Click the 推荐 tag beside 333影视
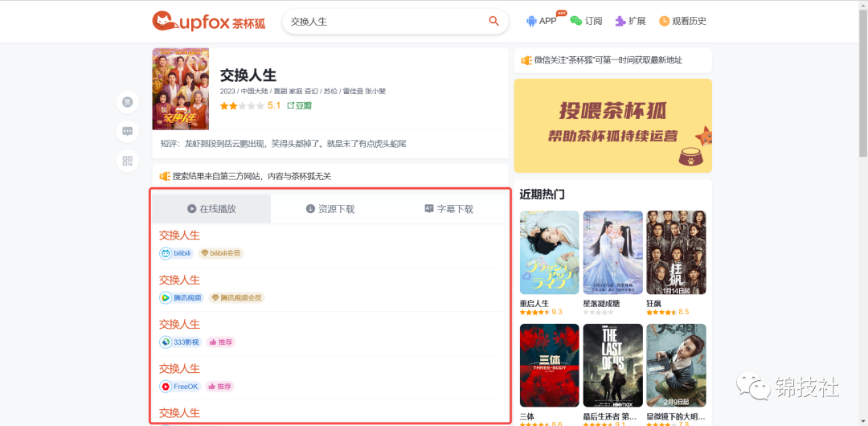The image size is (868, 426). click(220, 342)
